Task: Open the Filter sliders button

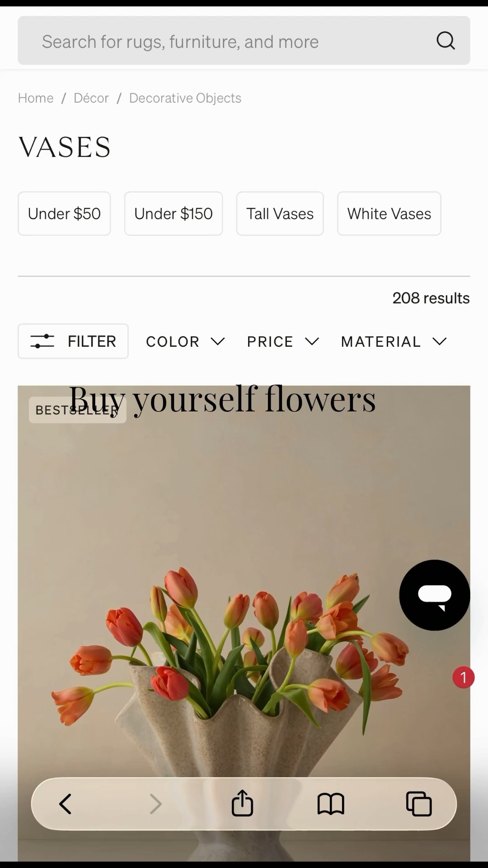Action: point(73,341)
